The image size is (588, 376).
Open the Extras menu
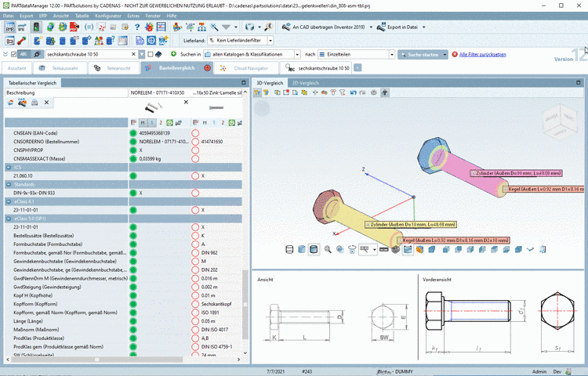click(x=133, y=16)
